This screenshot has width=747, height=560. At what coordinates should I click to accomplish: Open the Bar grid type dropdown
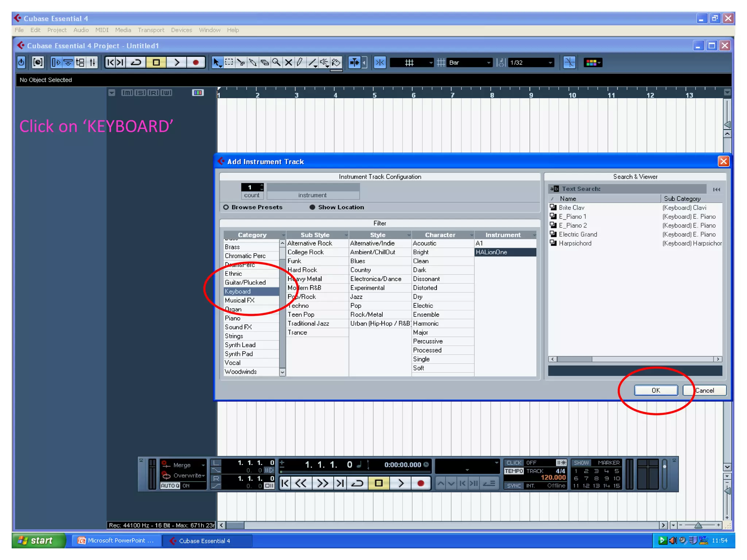(470, 63)
